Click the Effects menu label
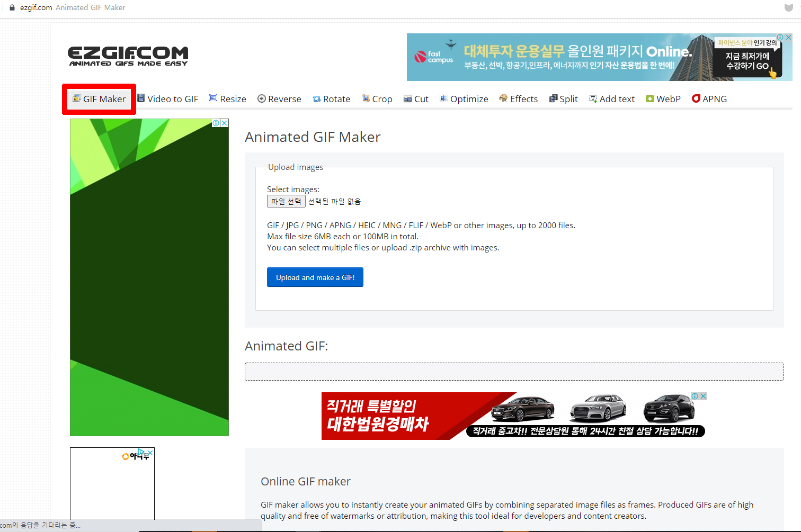 (524, 99)
